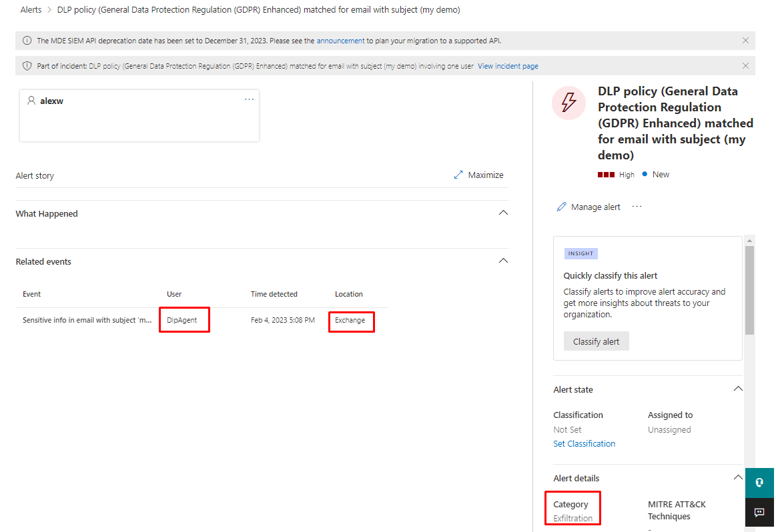The image size is (776, 532).
Task: Open the feedback chat icon
Action: 759,512
